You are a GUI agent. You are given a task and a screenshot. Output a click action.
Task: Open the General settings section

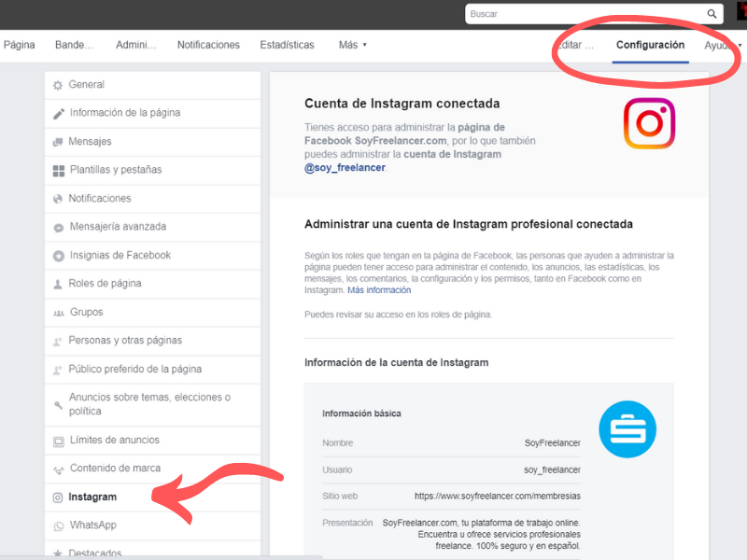tap(152, 85)
